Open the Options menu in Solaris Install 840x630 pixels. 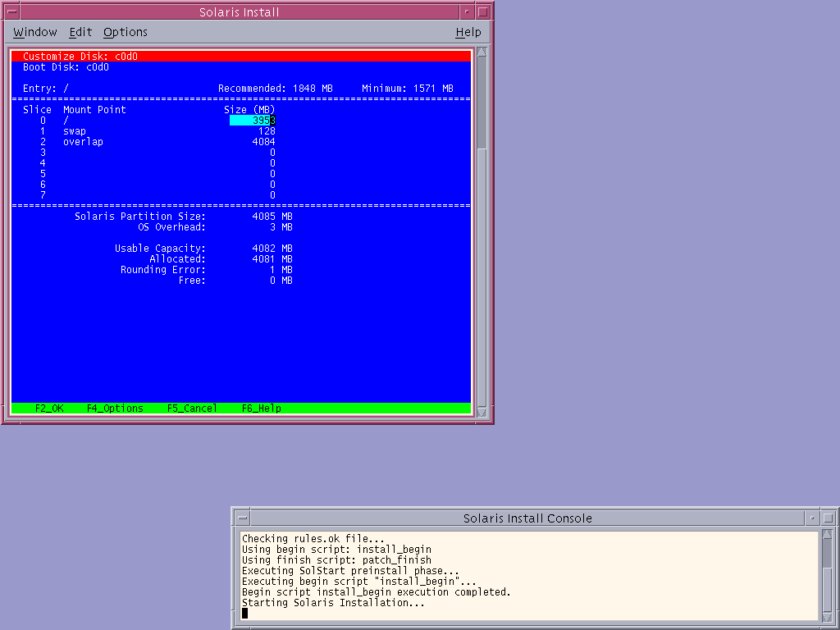click(125, 32)
